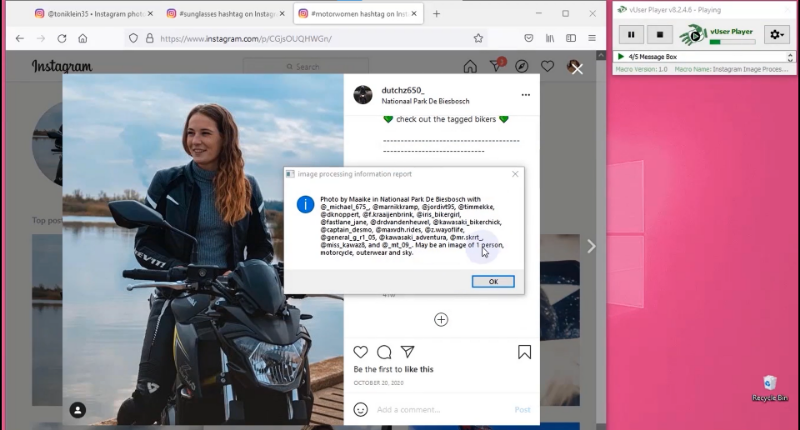Go forward in browser history

41,38
